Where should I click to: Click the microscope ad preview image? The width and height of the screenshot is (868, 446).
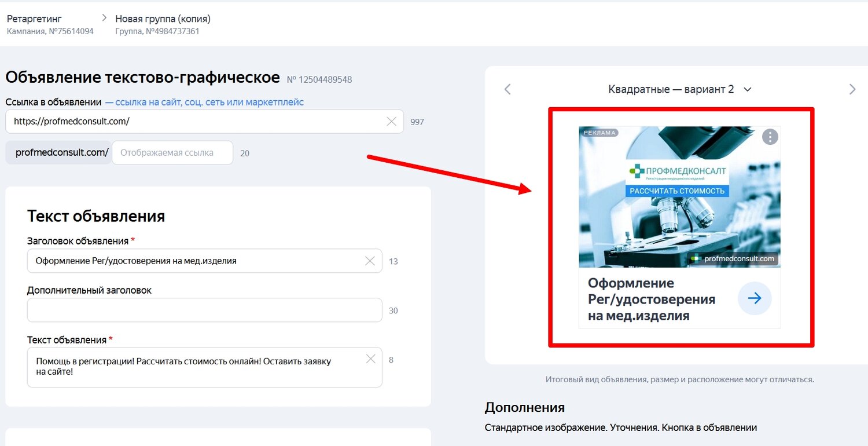(x=679, y=197)
